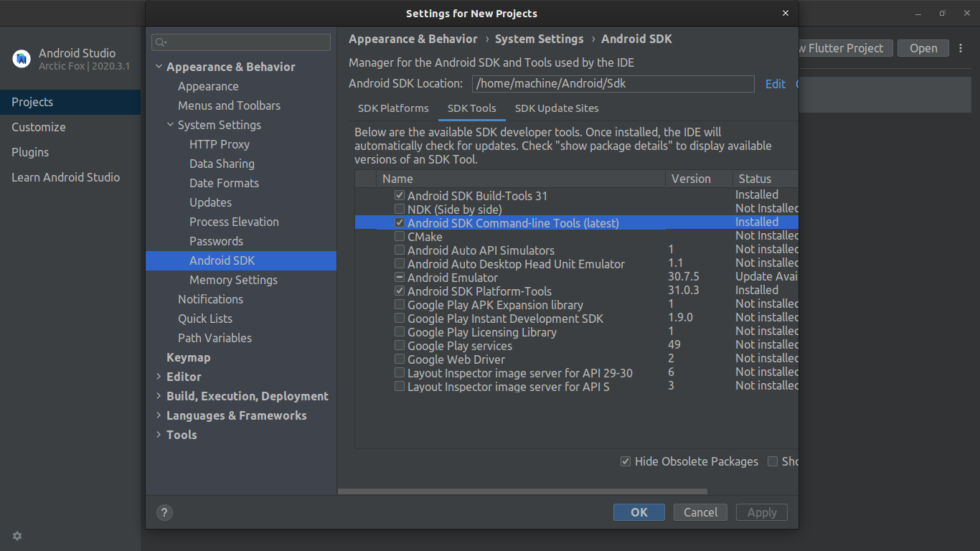Click System Settings in breadcrumb

[x=540, y=39]
